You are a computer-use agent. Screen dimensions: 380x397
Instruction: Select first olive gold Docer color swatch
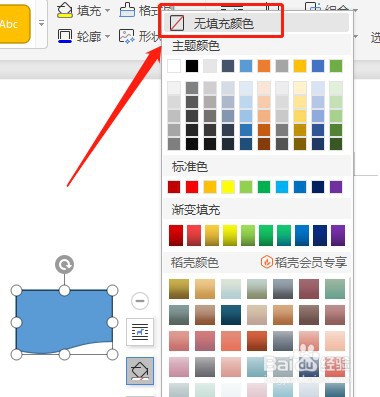click(179, 289)
